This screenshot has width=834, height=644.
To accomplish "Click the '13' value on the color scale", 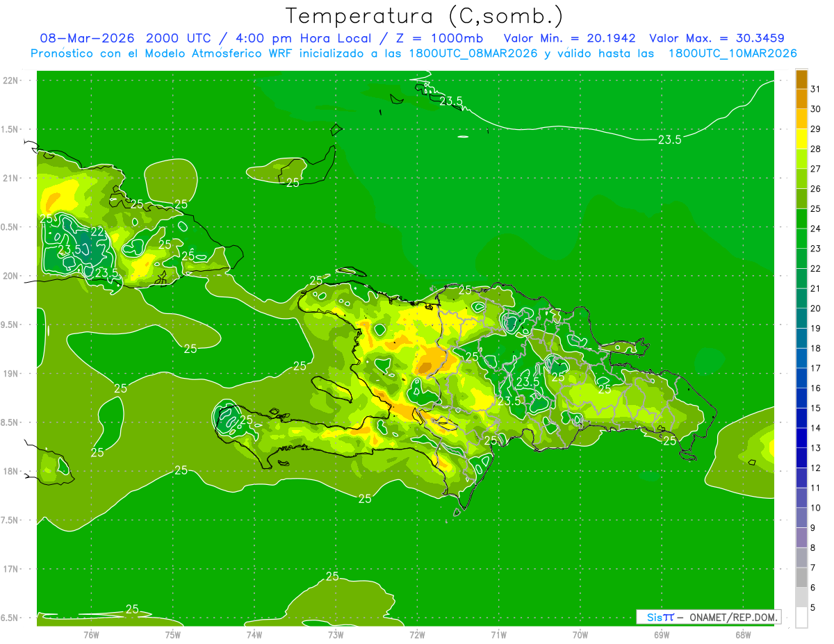I will pyautogui.click(x=816, y=448).
